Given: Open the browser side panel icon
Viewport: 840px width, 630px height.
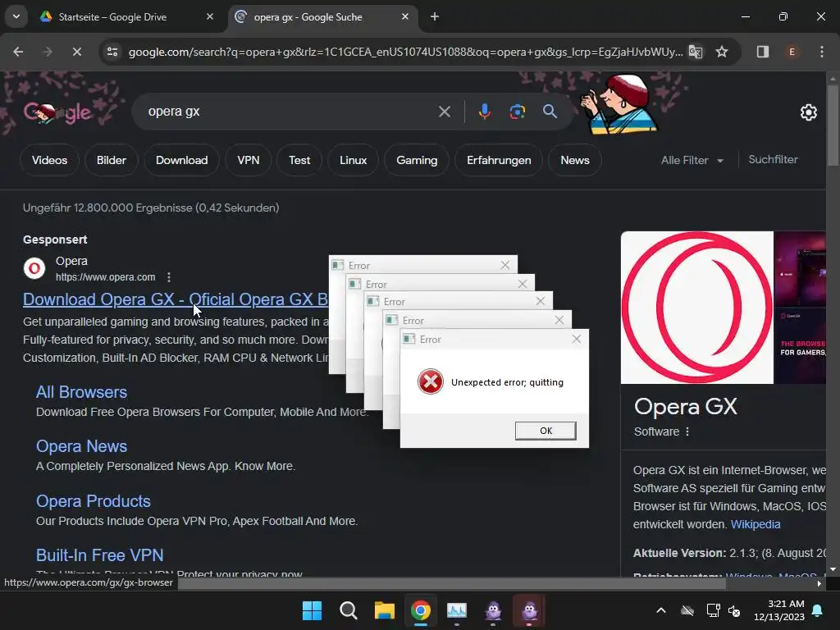Looking at the screenshot, I should click(762, 52).
